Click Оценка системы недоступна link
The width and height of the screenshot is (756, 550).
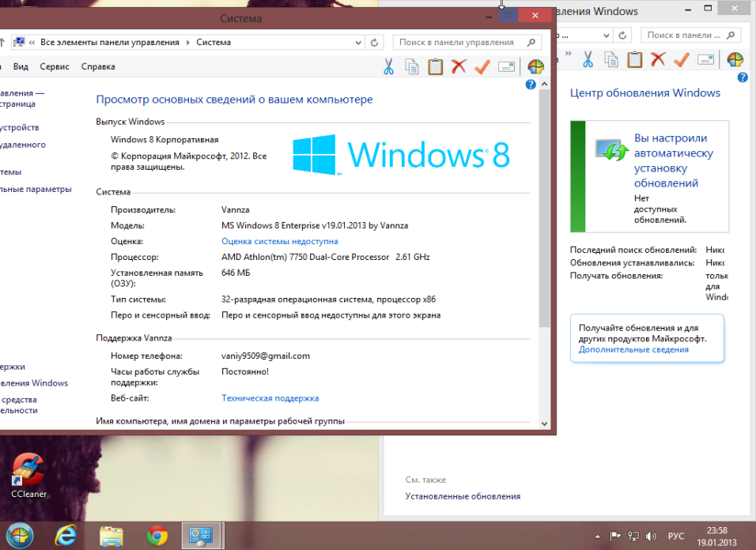[x=280, y=241]
